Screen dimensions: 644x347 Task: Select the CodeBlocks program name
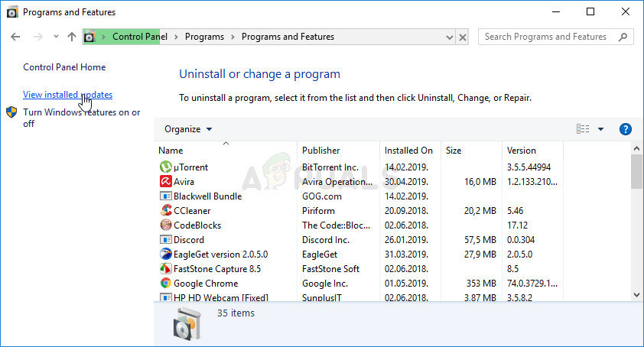pyautogui.click(x=197, y=225)
